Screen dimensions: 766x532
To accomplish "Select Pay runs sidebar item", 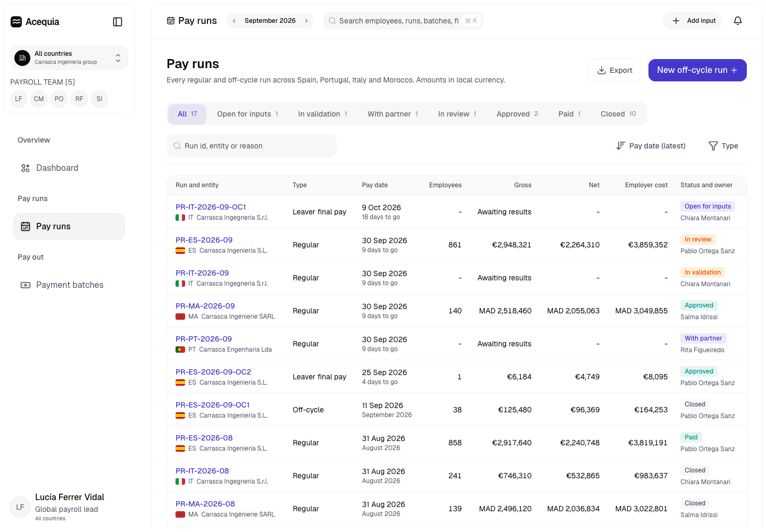I will click(69, 227).
